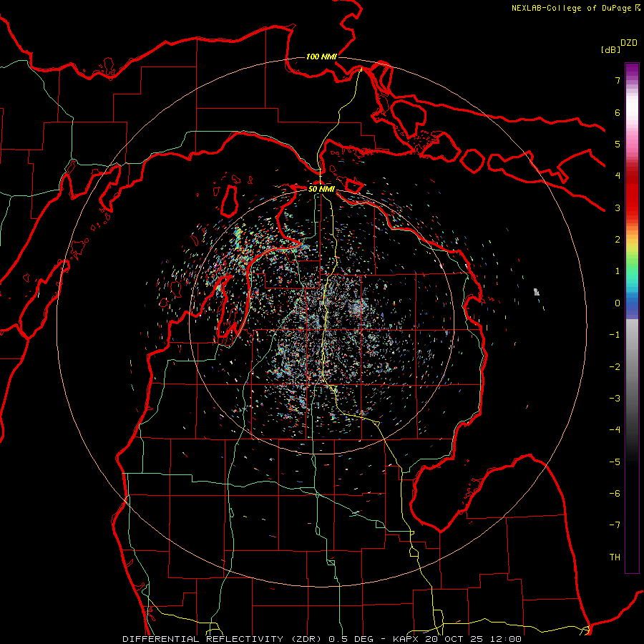
Task: Click the -6 value on the color scale
Action: pyautogui.click(x=615, y=494)
